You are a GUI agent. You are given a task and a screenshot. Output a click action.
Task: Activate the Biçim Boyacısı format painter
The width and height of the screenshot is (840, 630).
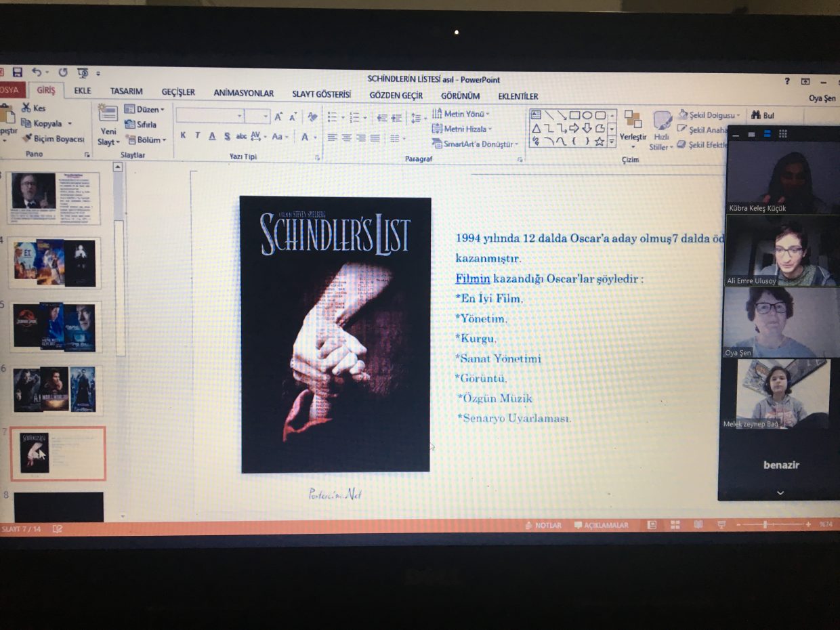pos(53,139)
